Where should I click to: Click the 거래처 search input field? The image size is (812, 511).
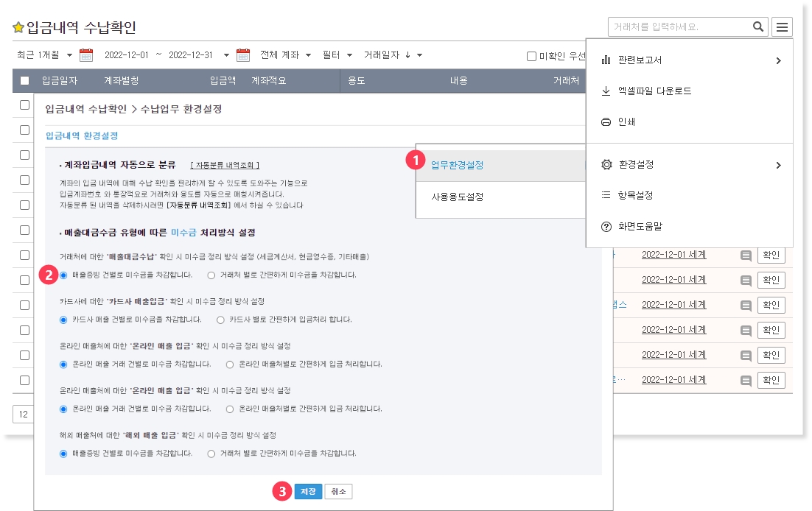(678, 27)
